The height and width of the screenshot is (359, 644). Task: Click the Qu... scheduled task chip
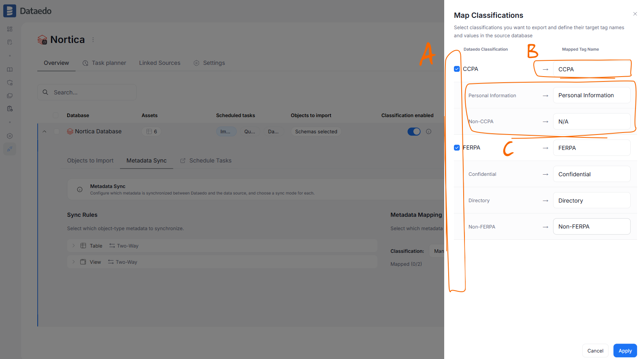(x=250, y=132)
